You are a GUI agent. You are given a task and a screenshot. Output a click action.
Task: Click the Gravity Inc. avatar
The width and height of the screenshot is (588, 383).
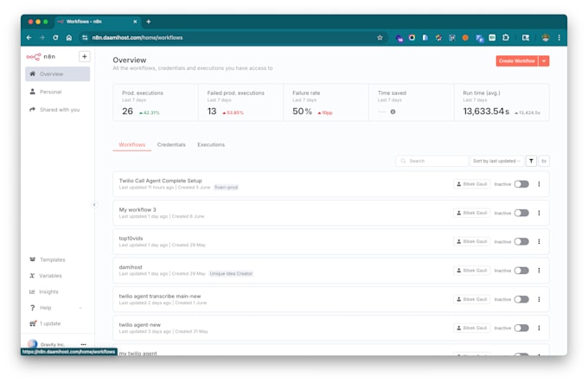[x=33, y=343]
